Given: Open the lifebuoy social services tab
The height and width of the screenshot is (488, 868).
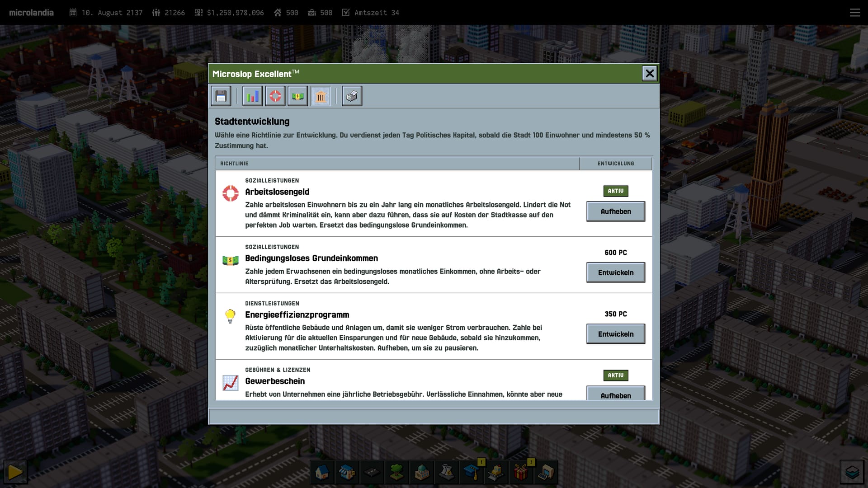Looking at the screenshot, I should (x=275, y=96).
